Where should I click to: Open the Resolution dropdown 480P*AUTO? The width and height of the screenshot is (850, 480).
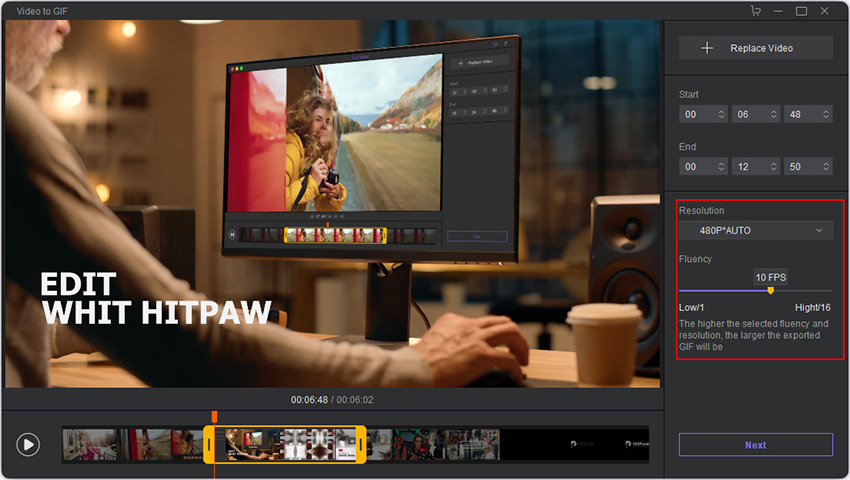click(x=756, y=231)
